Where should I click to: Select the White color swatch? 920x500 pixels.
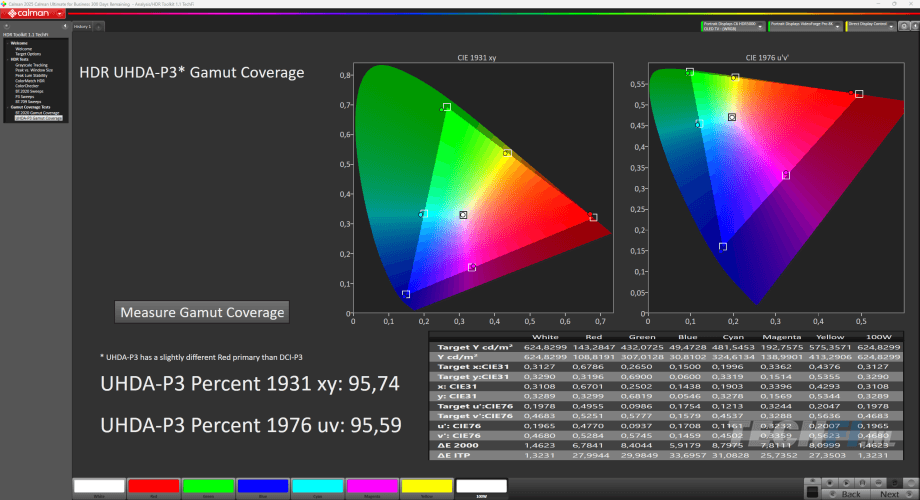pos(98,487)
